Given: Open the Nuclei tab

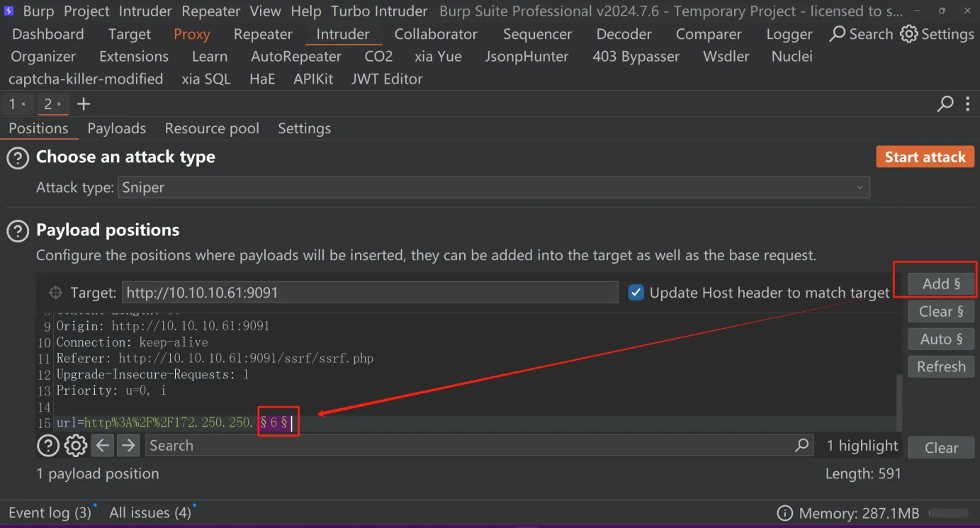Looking at the screenshot, I should 792,57.
